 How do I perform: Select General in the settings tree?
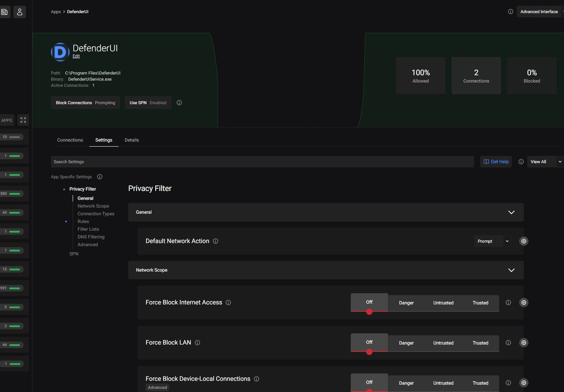[85, 198]
